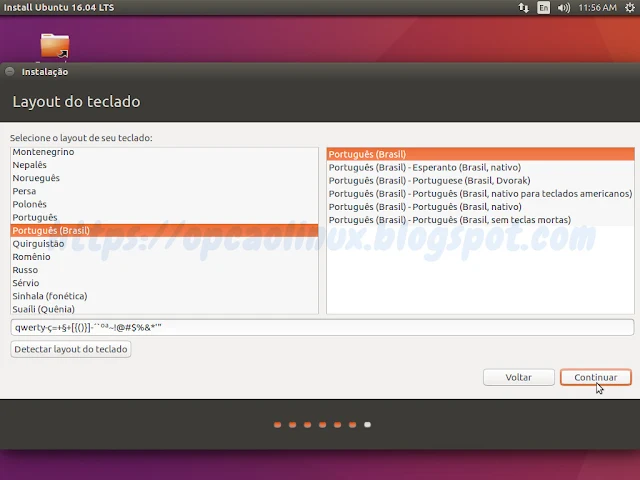Choose nativo para teclados americanos variant

click(480, 193)
